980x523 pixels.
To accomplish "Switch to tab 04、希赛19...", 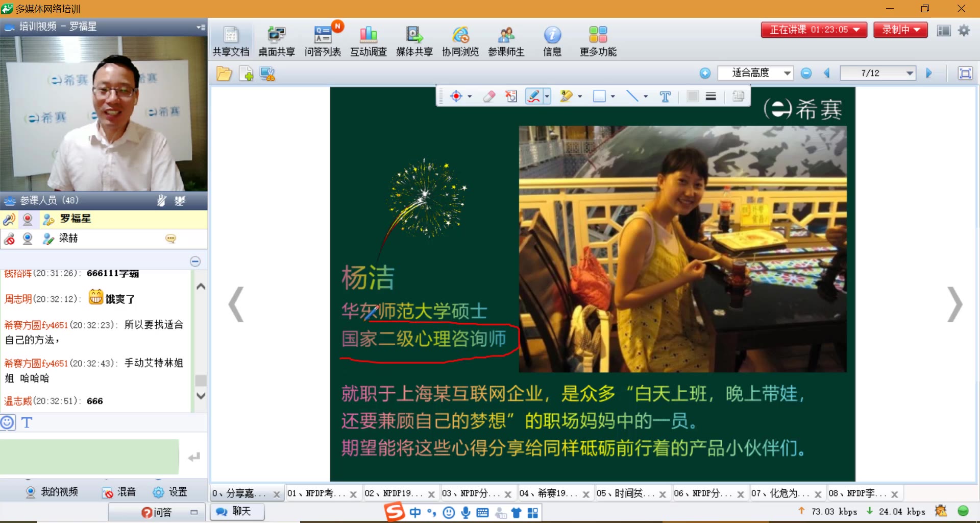I will point(549,493).
